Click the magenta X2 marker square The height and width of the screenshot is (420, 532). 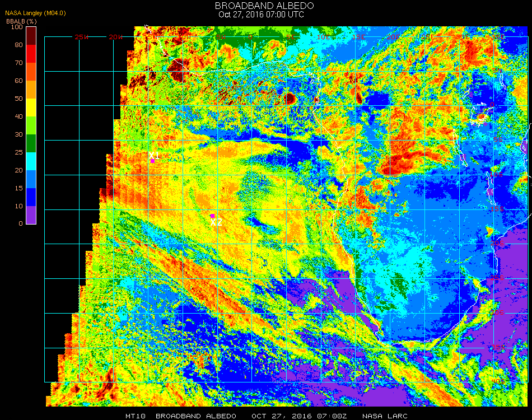(212, 216)
